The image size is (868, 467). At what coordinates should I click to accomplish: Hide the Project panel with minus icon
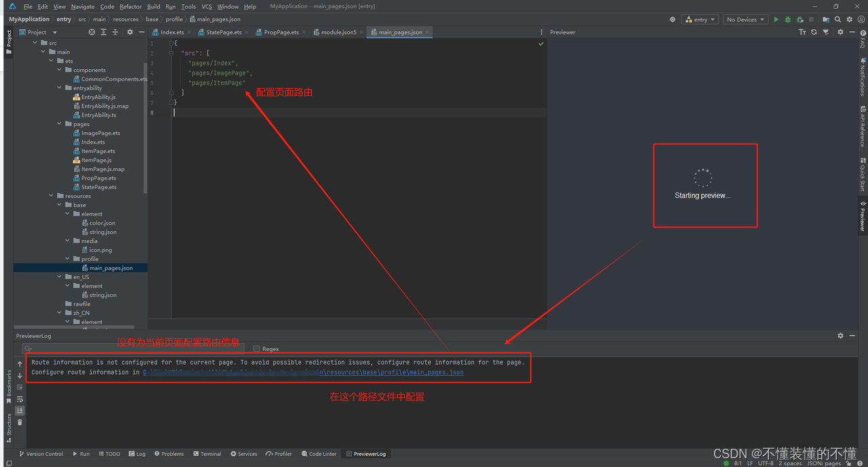[x=141, y=32]
